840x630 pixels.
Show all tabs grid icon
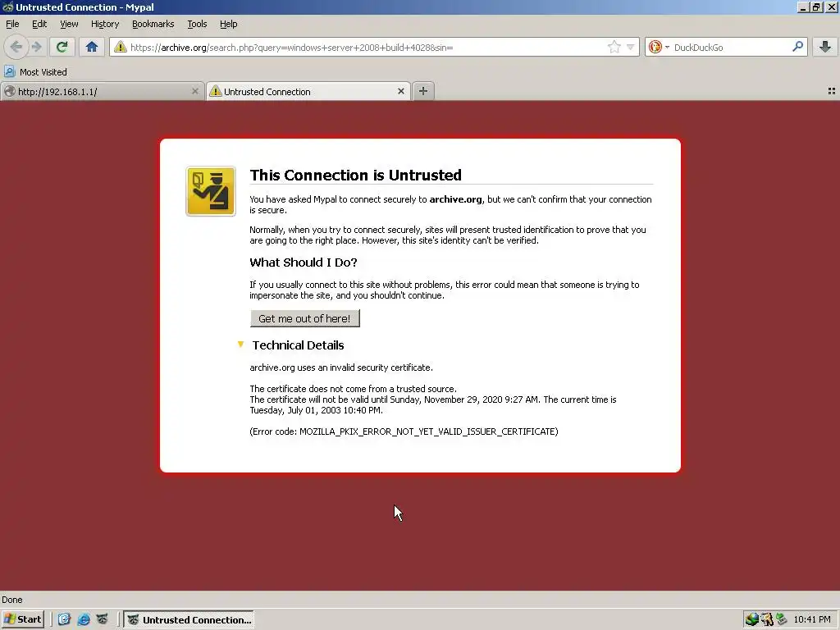click(832, 92)
